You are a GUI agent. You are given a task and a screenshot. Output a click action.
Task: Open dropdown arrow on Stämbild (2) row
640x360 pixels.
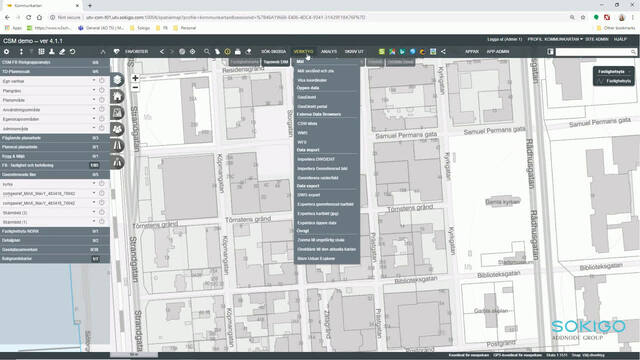[94, 212]
